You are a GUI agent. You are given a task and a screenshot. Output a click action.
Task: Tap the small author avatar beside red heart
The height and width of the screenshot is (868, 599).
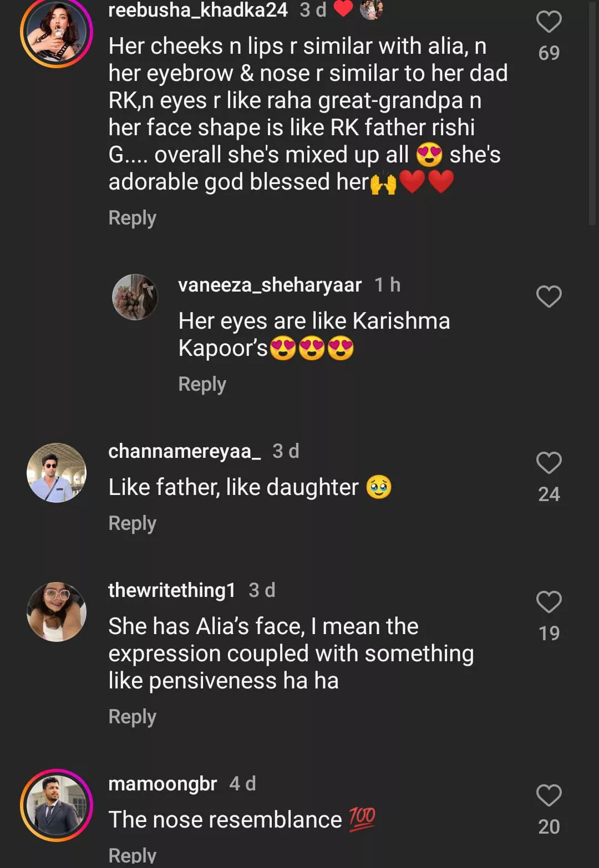371,9
